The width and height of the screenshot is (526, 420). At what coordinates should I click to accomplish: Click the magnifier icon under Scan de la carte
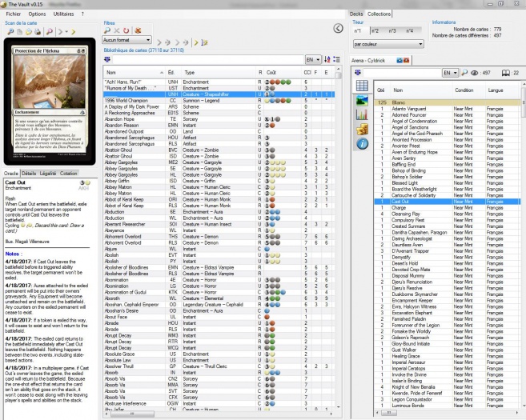click(x=10, y=32)
